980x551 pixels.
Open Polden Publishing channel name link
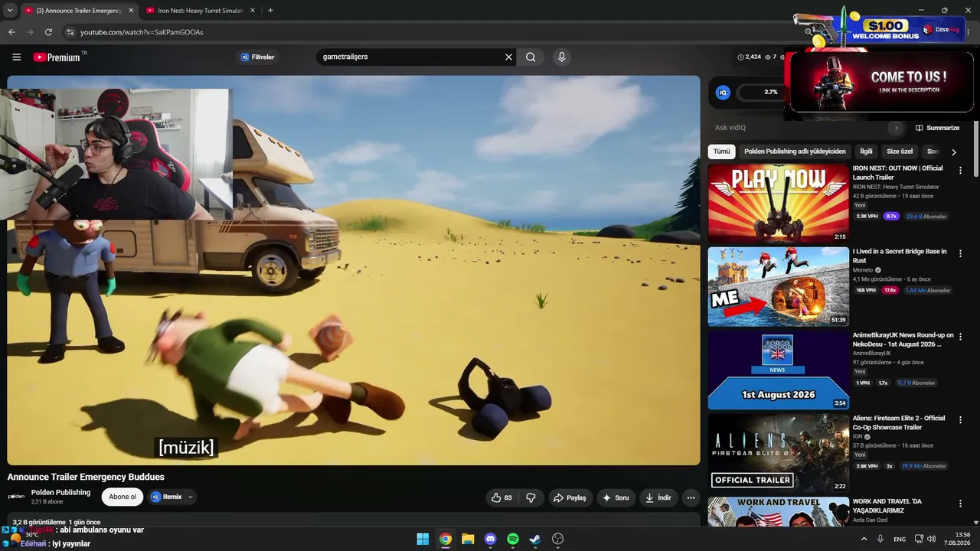60,492
